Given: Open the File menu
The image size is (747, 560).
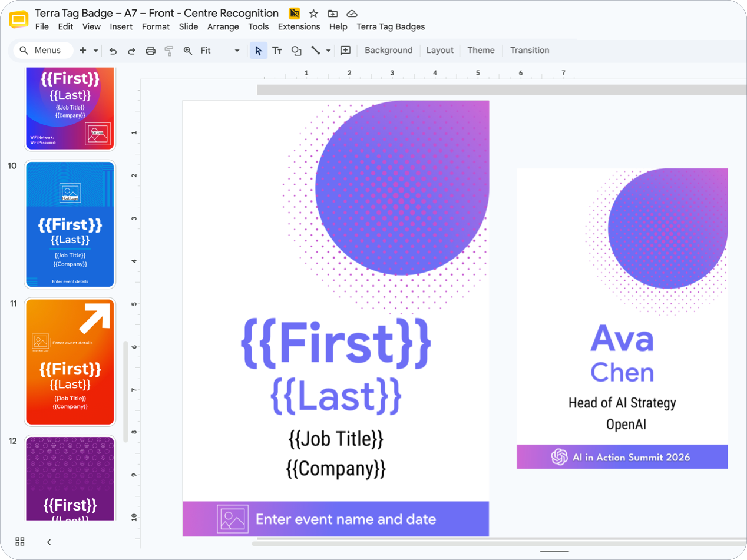Looking at the screenshot, I should tap(42, 27).
